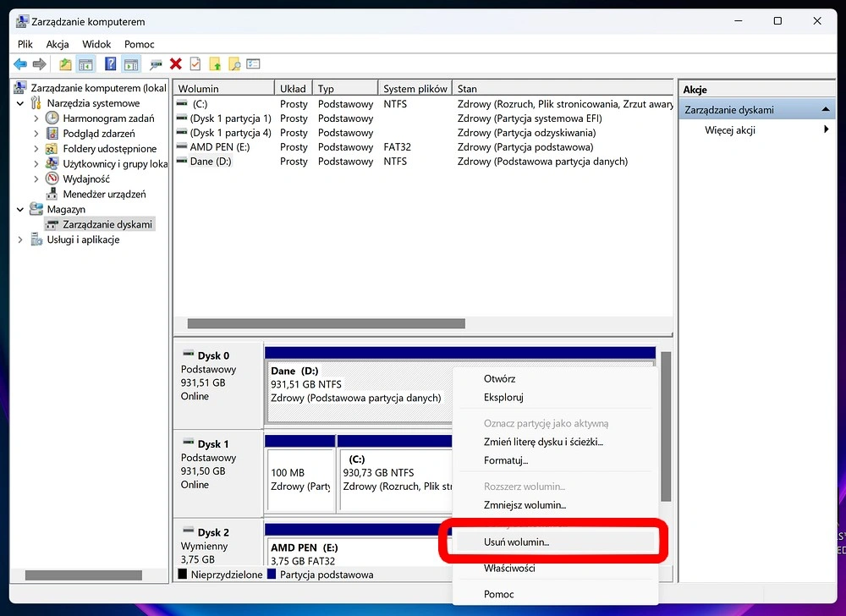Sort by the Wolumin column header
846x616 pixels.
point(224,89)
